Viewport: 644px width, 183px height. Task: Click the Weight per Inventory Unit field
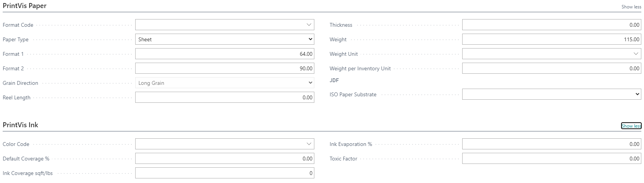(x=552, y=68)
